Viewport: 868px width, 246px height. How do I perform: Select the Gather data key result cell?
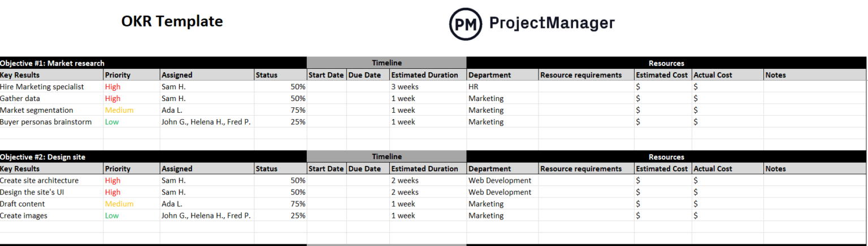(20, 99)
